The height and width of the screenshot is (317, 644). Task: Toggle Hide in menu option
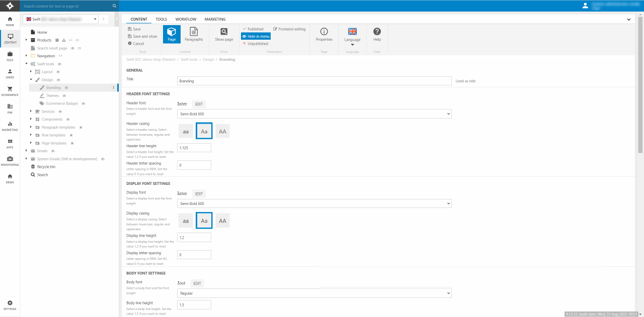pyautogui.click(x=256, y=36)
